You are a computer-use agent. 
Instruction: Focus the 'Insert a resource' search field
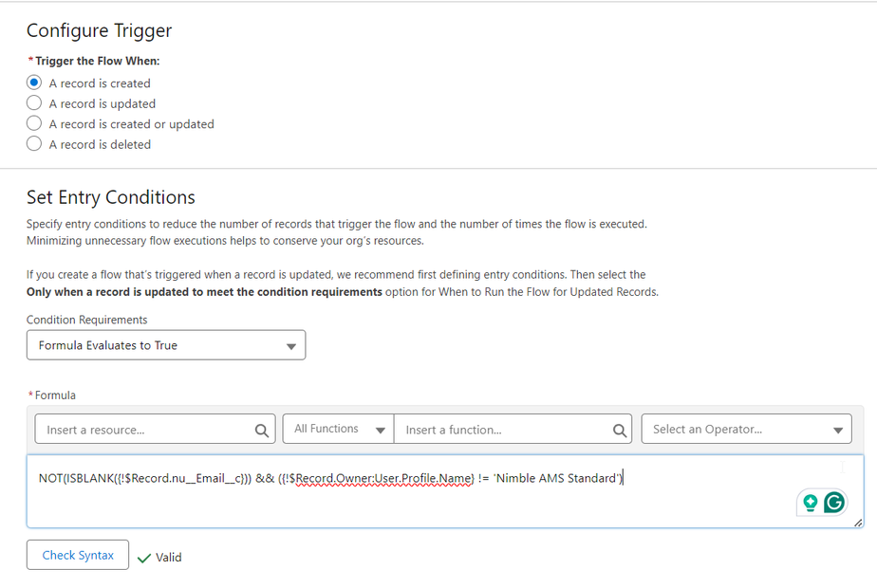click(142, 430)
